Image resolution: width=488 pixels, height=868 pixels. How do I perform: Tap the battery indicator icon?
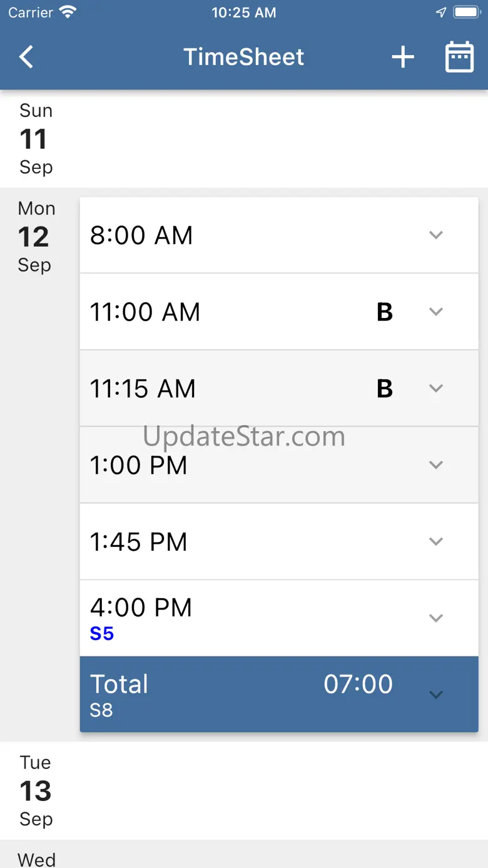point(466,12)
